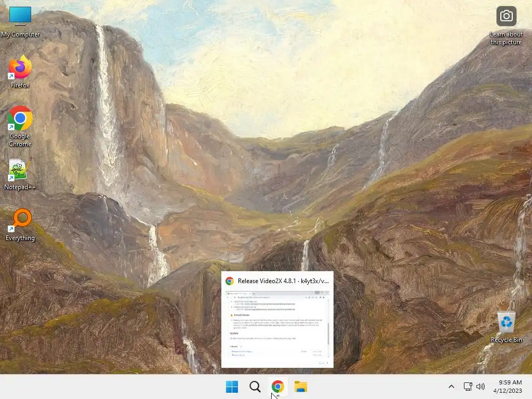The image size is (532, 399).
Task: Click the Chrome taskbar icon
Action: coord(277,387)
